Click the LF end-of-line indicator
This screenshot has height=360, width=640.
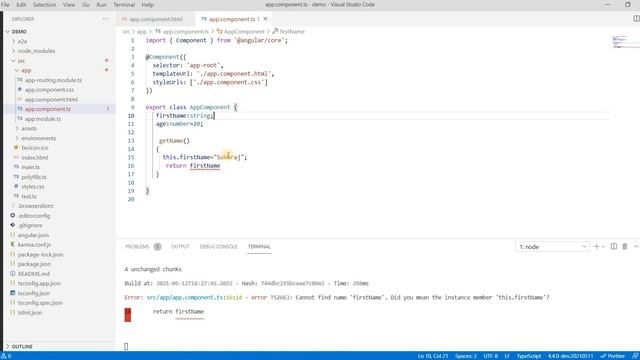pyautogui.click(x=507, y=356)
